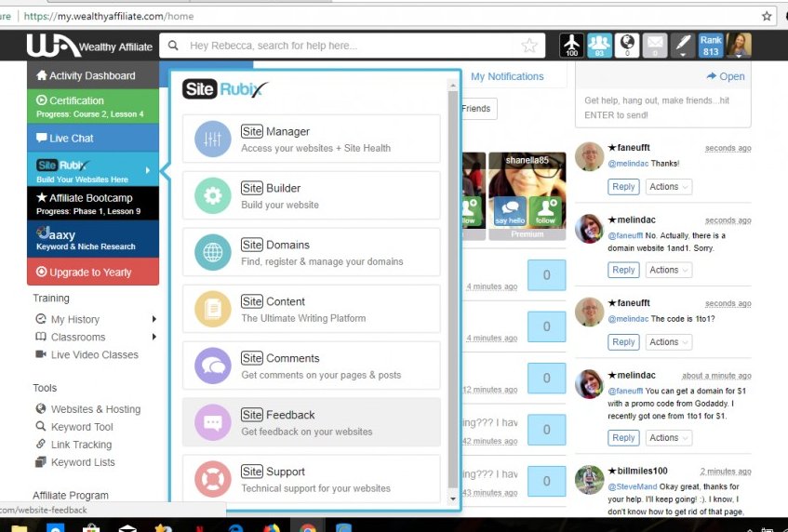788x532 pixels.
Task: Click profile avatar in the top bar
Action: (x=739, y=46)
